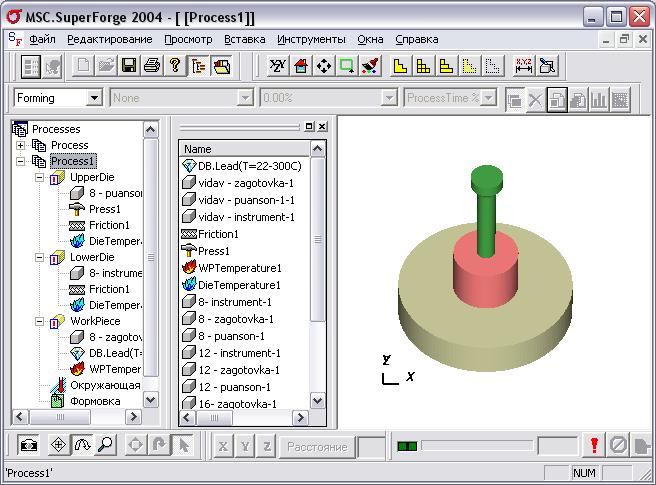The height and width of the screenshot is (485, 656).
Task: Open the Просмотр menu
Action: pyautogui.click(x=188, y=39)
